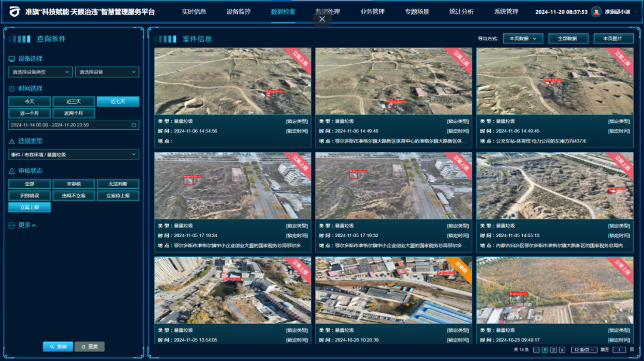Screen dimensions: 644x361
Task: Open the 请选择设备类型 dropdown
Action: [x=41, y=72]
